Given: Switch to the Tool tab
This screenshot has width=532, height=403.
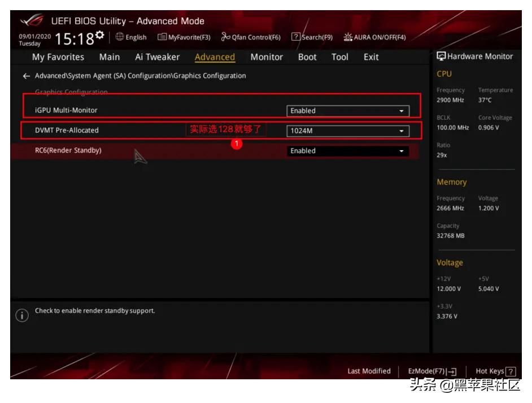Looking at the screenshot, I should click(340, 57).
